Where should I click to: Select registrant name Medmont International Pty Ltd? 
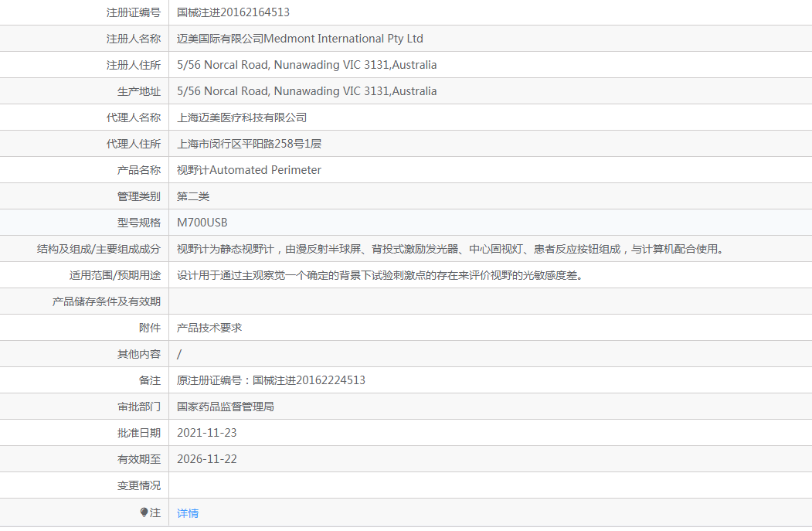tap(343, 39)
